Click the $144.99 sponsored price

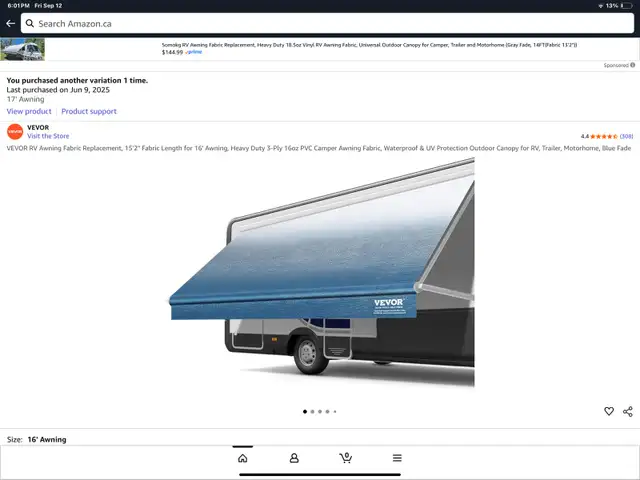pos(172,52)
